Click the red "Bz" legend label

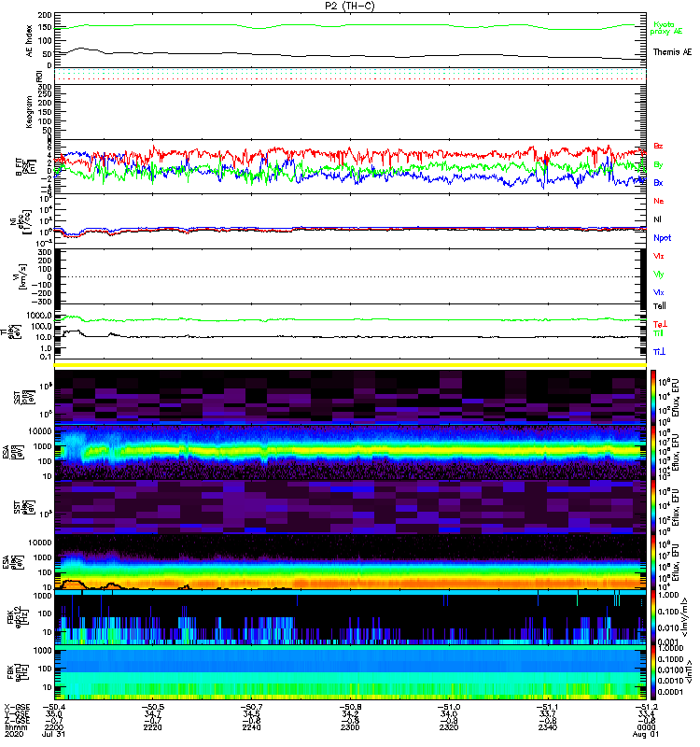click(658, 146)
